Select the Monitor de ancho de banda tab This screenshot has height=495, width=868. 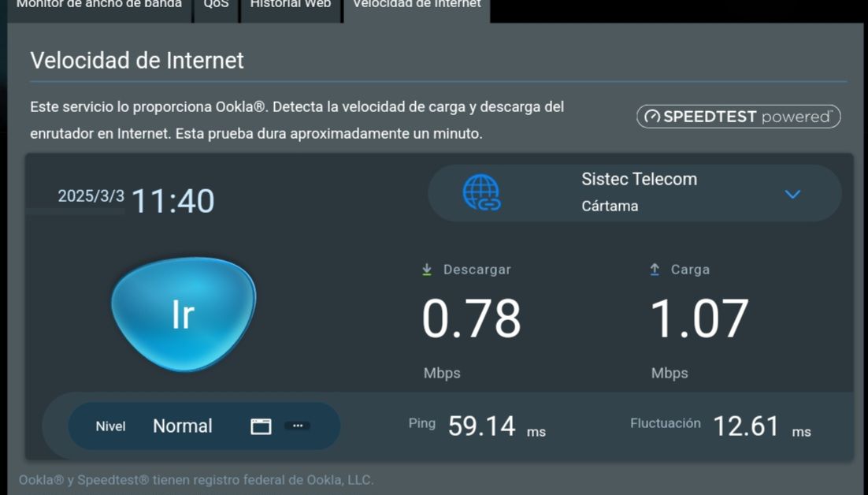[x=99, y=6]
